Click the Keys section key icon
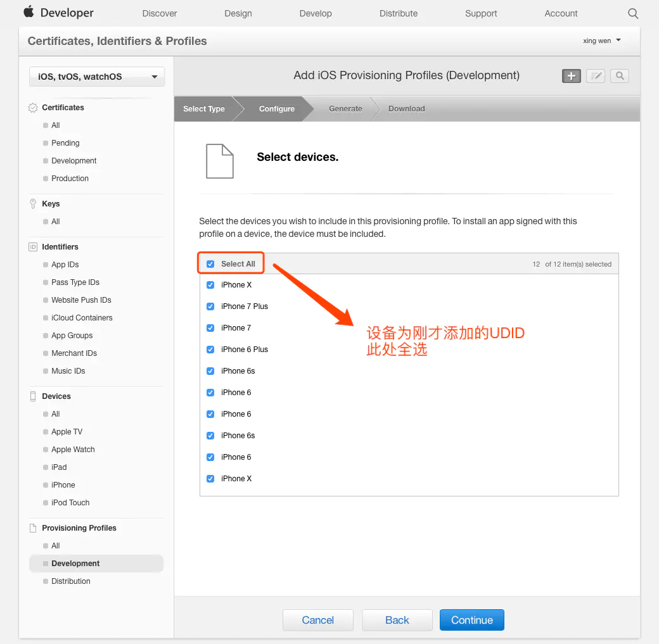This screenshot has height=644, width=659. pyautogui.click(x=33, y=204)
